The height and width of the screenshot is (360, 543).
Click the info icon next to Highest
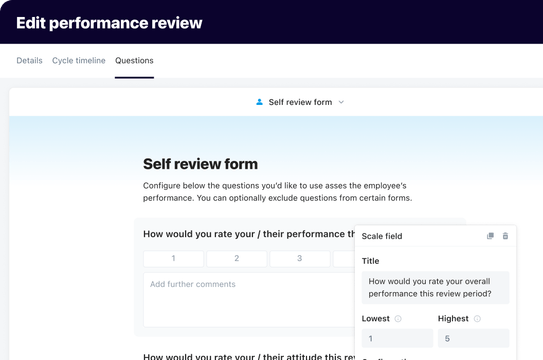(x=477, y=319)
